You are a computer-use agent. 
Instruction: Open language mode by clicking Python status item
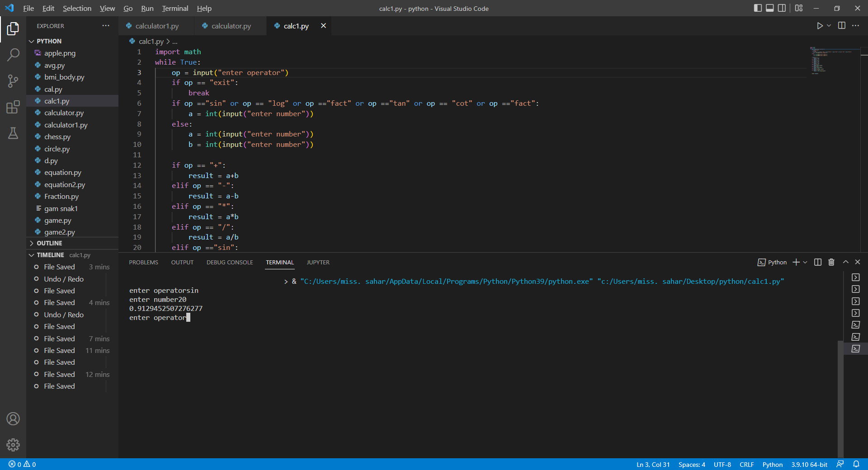tap(773, 464)
